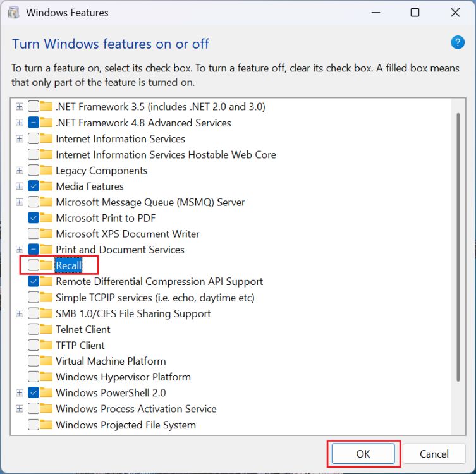This screenshot has height=474, width=476.
Task: Expand .NET Framework 4.8 Advanced Services node
Action: [x=20, y=123]
